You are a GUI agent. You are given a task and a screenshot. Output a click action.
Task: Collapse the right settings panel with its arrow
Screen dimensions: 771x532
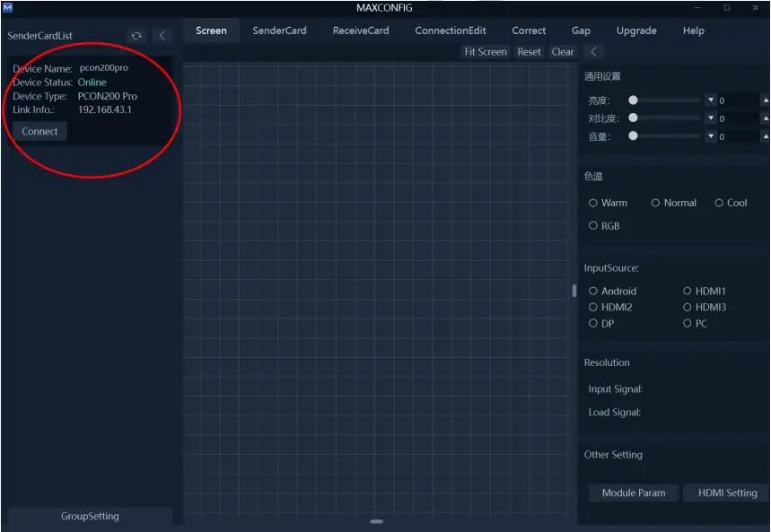[593, 52]
